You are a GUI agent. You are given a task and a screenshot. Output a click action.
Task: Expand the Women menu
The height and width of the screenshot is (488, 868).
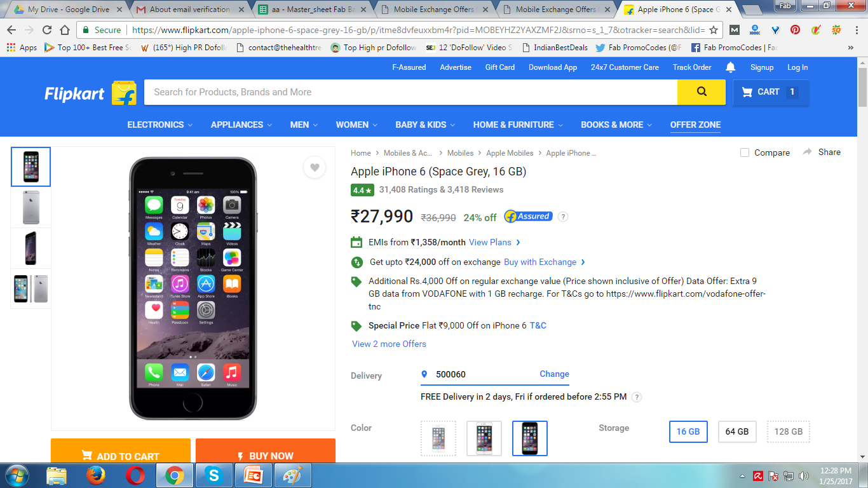pos(356,125)
